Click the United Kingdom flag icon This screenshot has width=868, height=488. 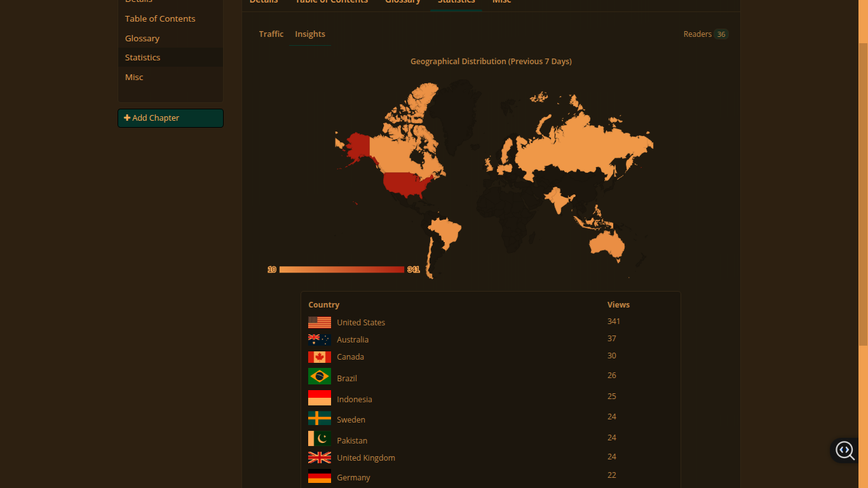(x=320, y=457)
